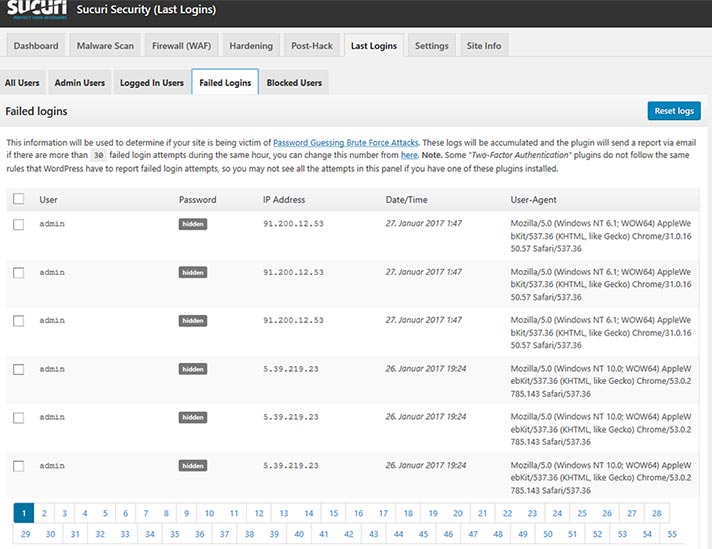Jump to page 24 in pagination
Screen dimensions: 712x549
click(557, 514)
